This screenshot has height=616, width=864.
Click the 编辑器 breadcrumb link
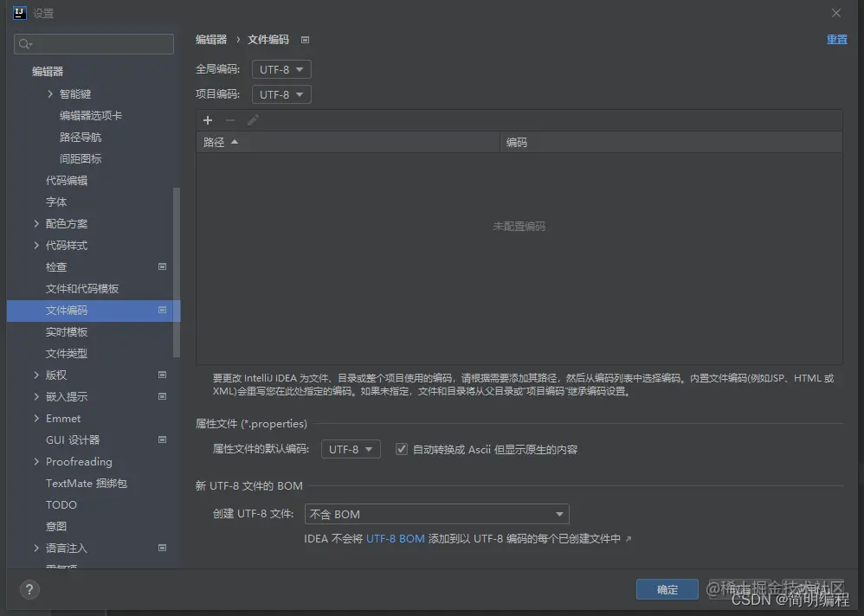tap(212, 39)
